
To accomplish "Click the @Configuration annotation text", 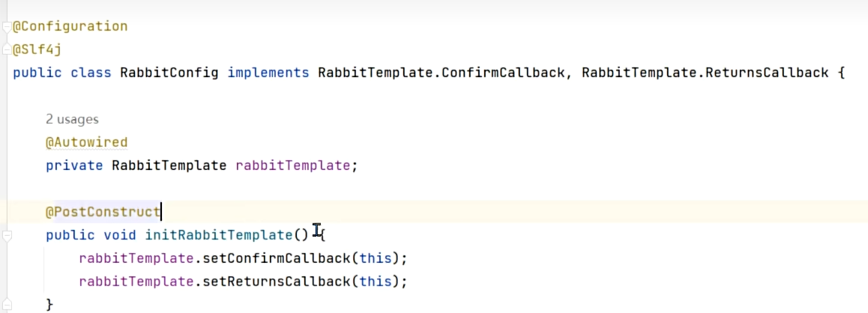I will (70, 26).
